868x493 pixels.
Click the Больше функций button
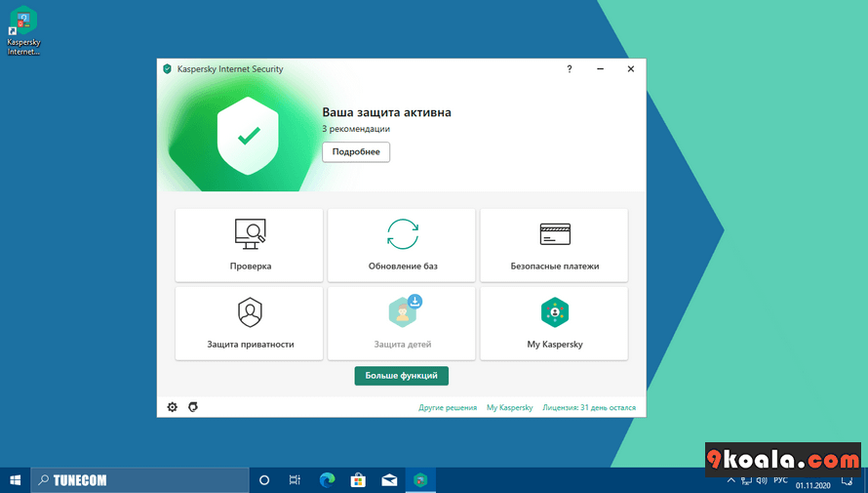click(x=402, y=376)
